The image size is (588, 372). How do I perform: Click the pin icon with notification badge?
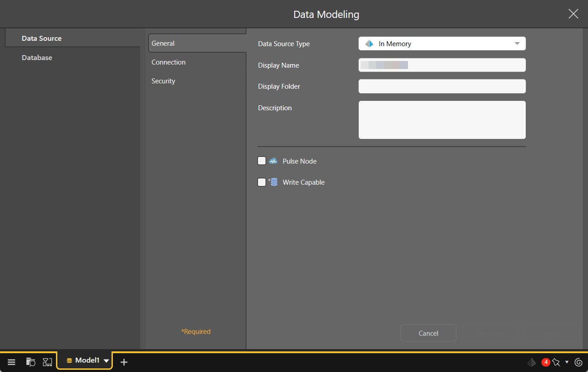pyautogui.click(x=556, y=362)
